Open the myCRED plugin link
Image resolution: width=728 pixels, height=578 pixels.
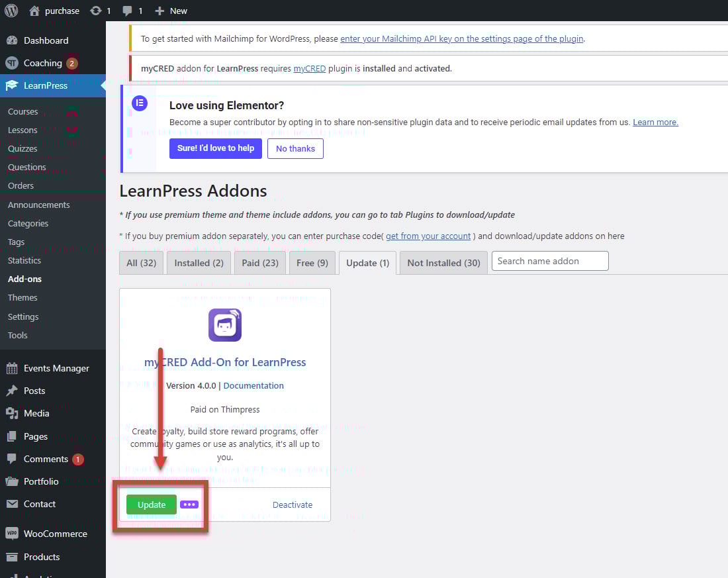coord(309,68)
